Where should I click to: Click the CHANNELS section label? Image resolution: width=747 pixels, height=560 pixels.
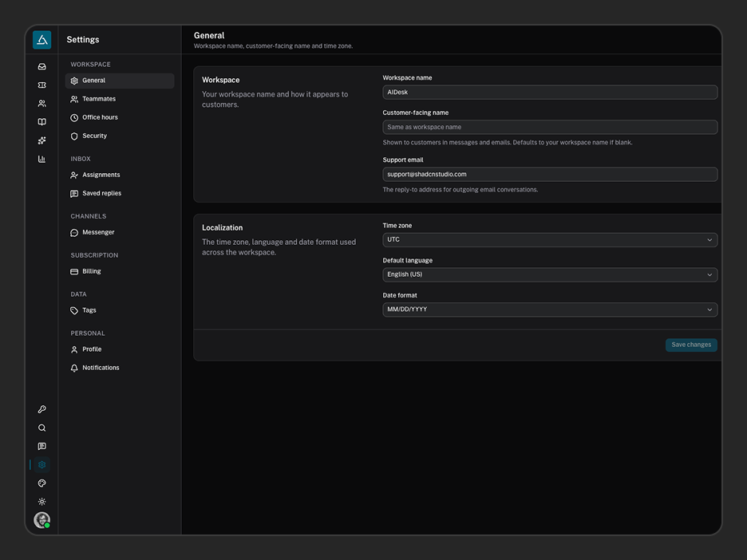point(89,216)
